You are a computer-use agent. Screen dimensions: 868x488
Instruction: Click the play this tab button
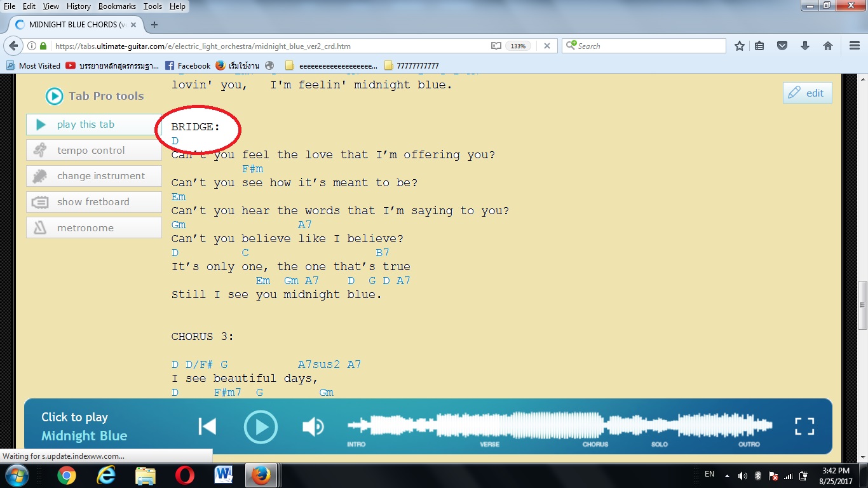(x=94, y=125)
